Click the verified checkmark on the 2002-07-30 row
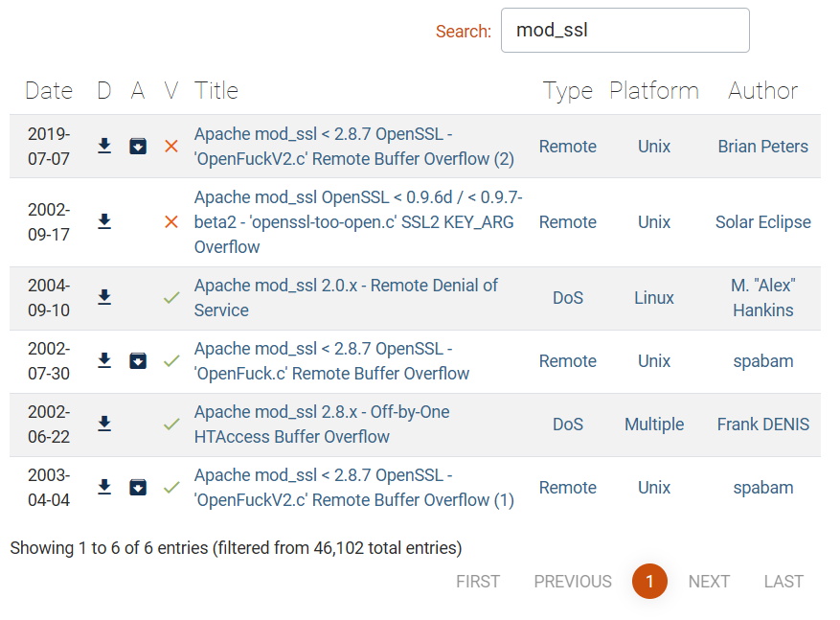This screenshot has height=620, width=840. 171,360
